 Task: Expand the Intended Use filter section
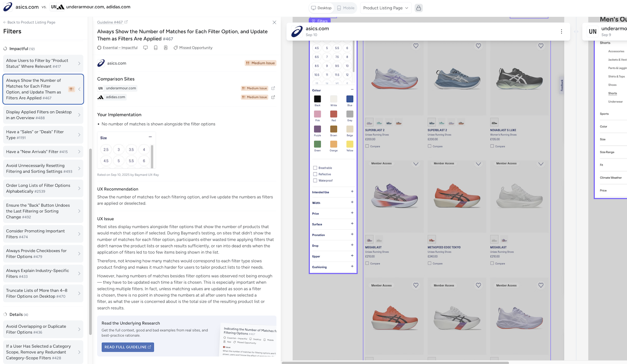[352, 192]
